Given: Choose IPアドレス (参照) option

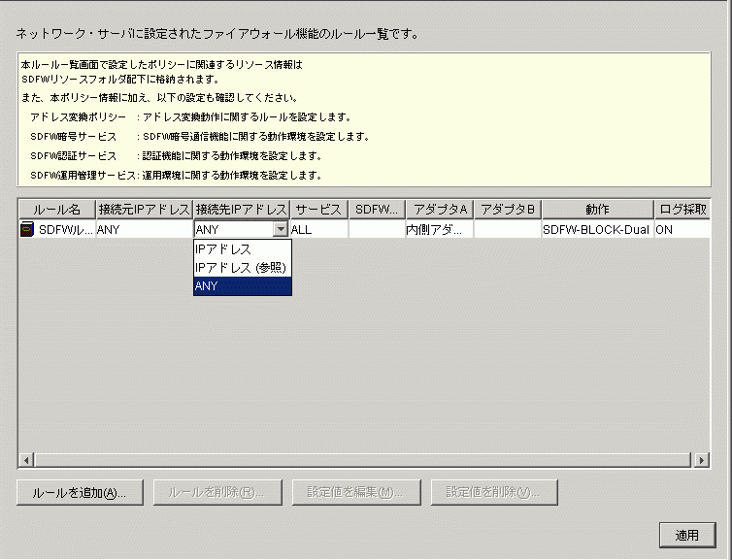Looking at the screenshot, I should (x=243, y=268).
